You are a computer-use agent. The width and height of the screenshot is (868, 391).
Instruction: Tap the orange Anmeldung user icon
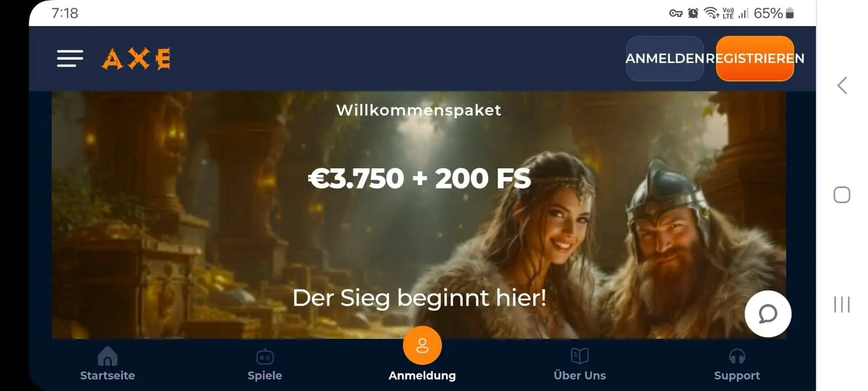tap(422, 345)
